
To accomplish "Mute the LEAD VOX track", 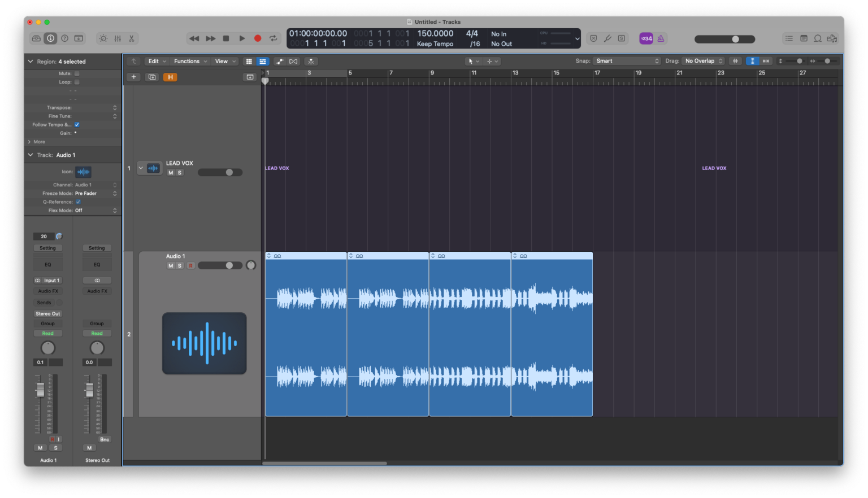I will 171,173.
